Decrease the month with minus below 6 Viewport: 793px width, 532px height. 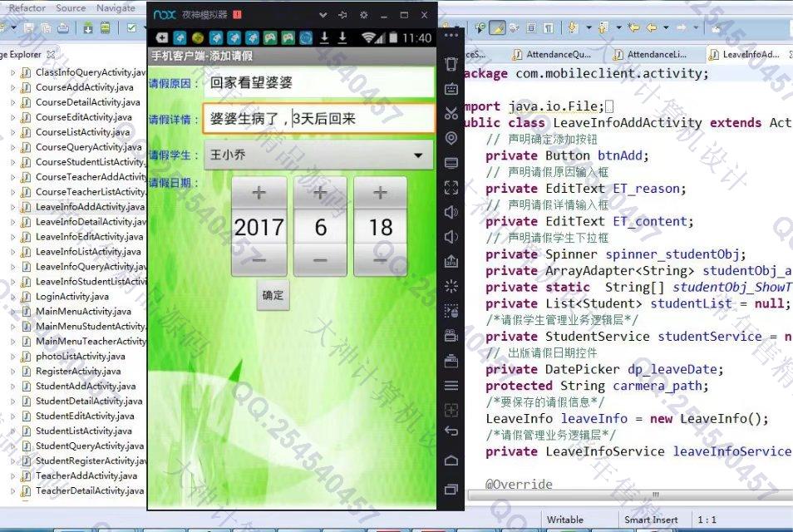point(320,260)
